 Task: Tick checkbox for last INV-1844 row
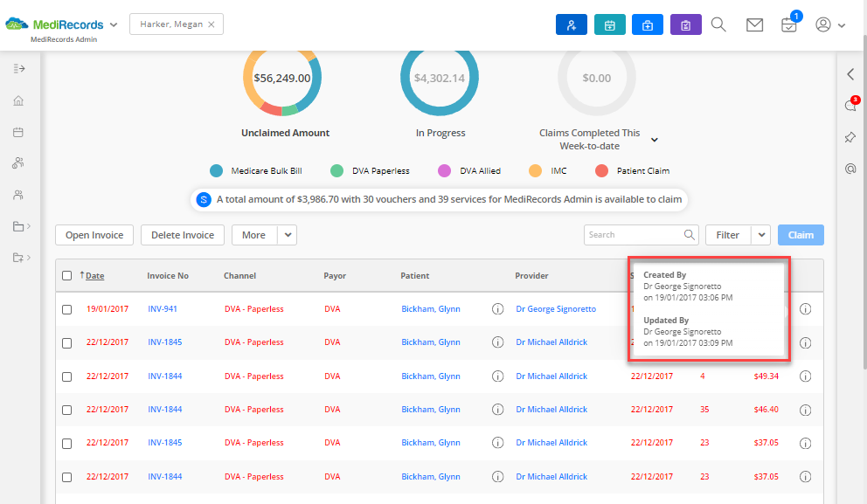67,477
